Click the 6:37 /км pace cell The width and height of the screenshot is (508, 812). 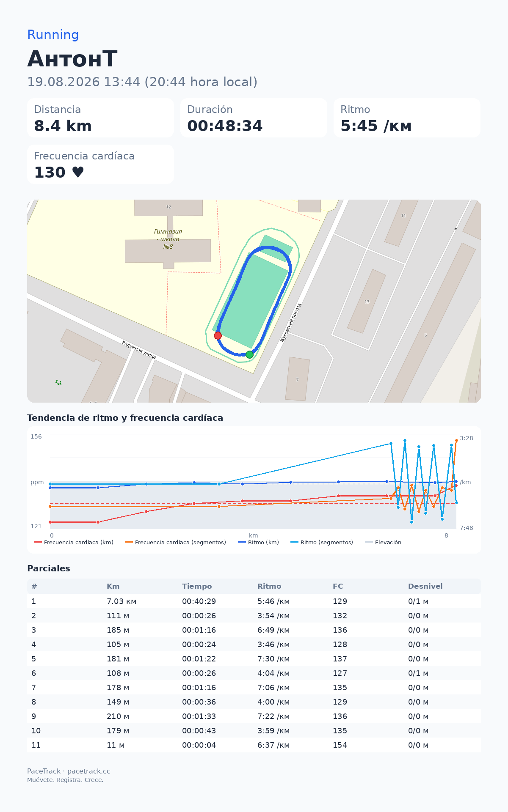273,745
